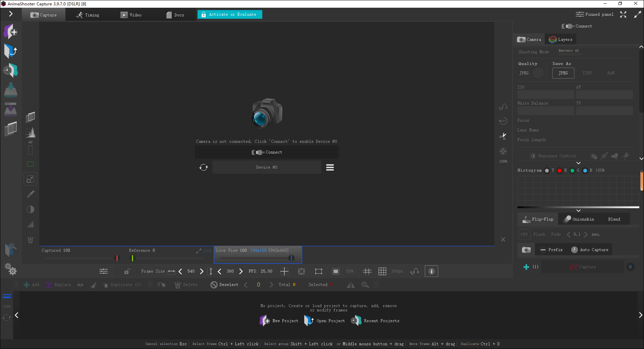The width and height of the screenshot is (644, 349).
Task: Collapse the section chevron above Histogram
Action: click(x=579, y=163)
